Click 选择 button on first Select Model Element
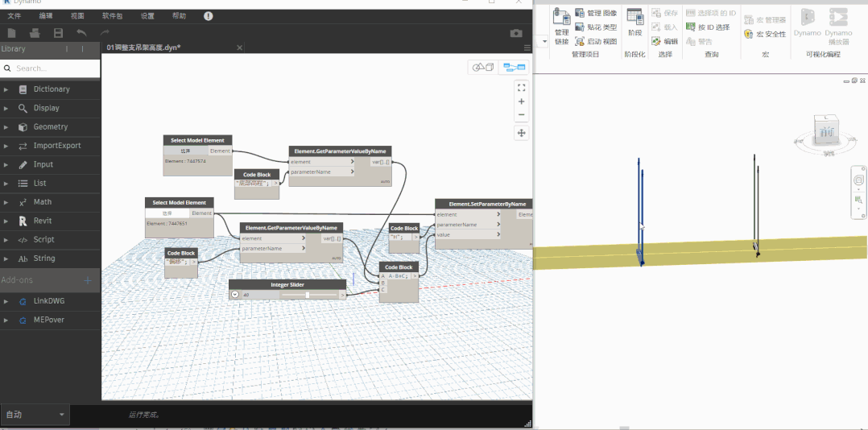The width and height of the screenshot is (868, 430). pyautogui.click(x=185, y=151)
